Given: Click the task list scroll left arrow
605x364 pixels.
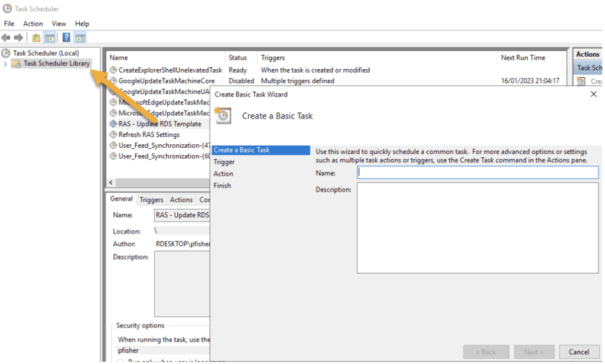Looking at the screenshot, I should pos(111,183).
